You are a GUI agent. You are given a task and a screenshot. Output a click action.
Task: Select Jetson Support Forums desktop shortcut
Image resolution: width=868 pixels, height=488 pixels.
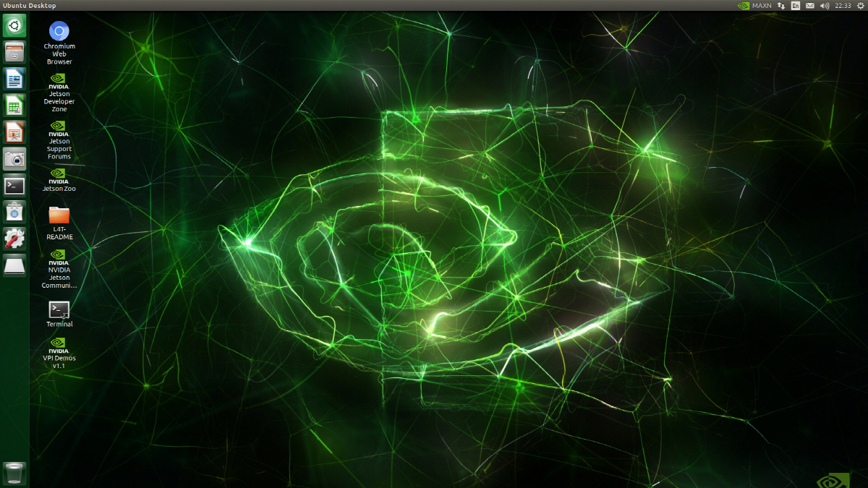pos(59,140)
